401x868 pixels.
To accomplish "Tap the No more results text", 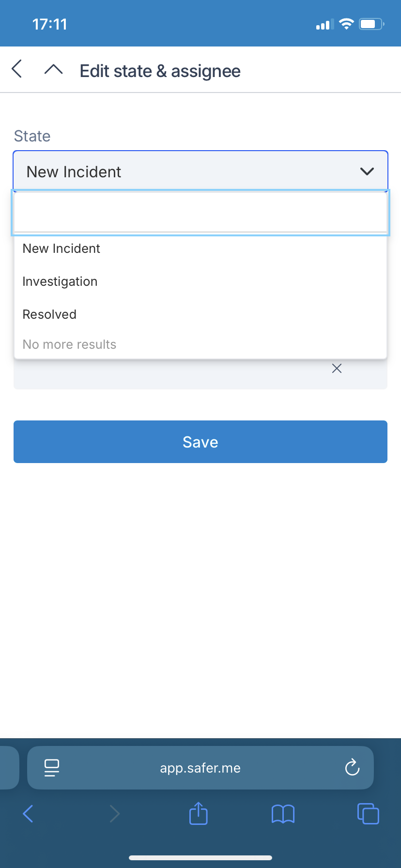I will pyautogui.click(x=69, y=344).
